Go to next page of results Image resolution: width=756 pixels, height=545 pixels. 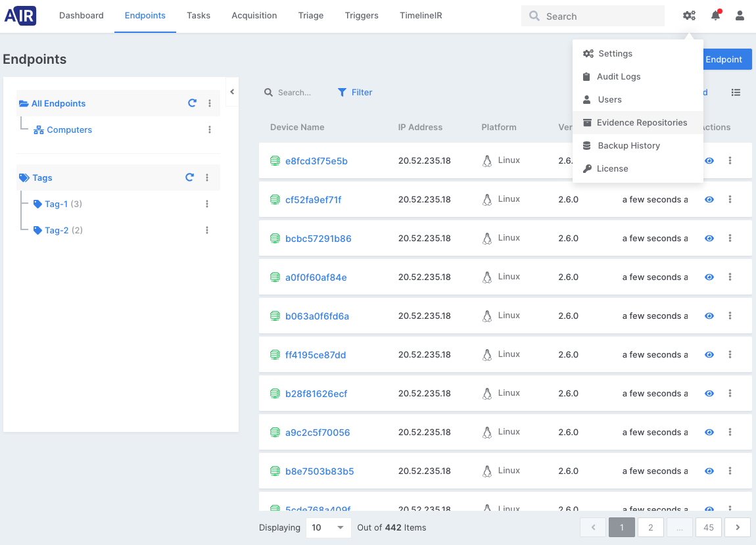(x=738, y=527)
